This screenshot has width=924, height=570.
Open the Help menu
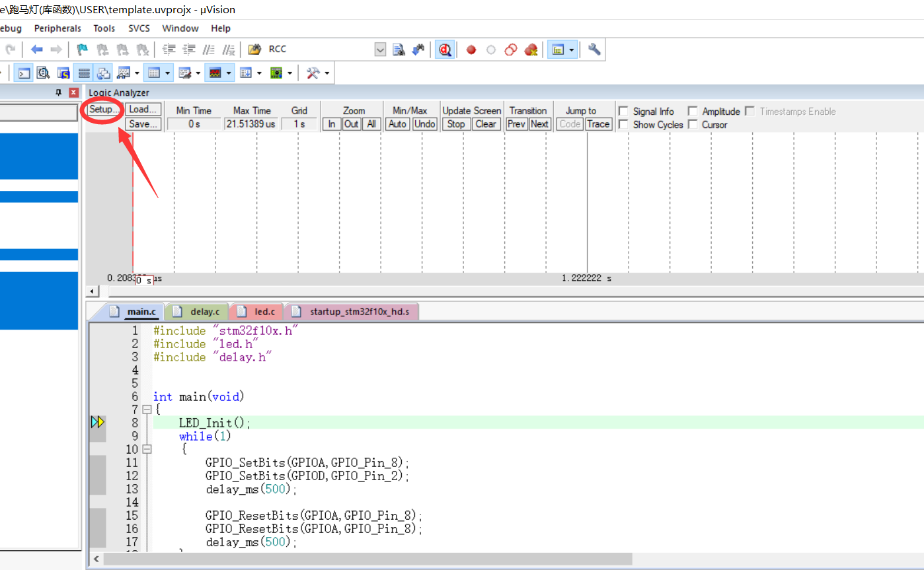[x=221, y=28]
